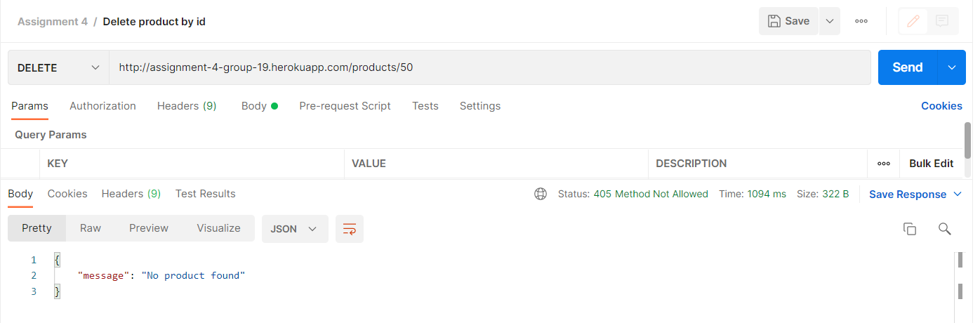980x323 pixels.
Task: Search the response with magnifier icon
Action: (945, 229)
